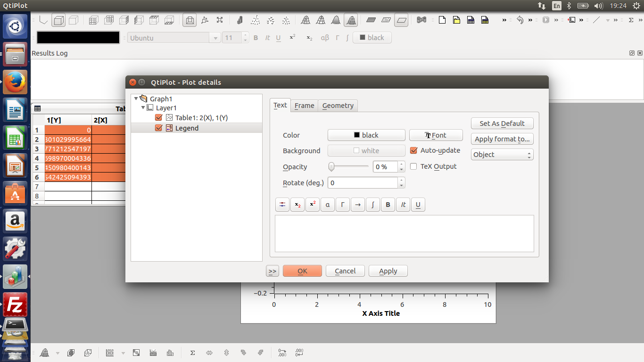Viewport: 644px width, 362px height.
Task: Expand the 3D plot dropdown in bottom toolbar
Action: [58, 353]
